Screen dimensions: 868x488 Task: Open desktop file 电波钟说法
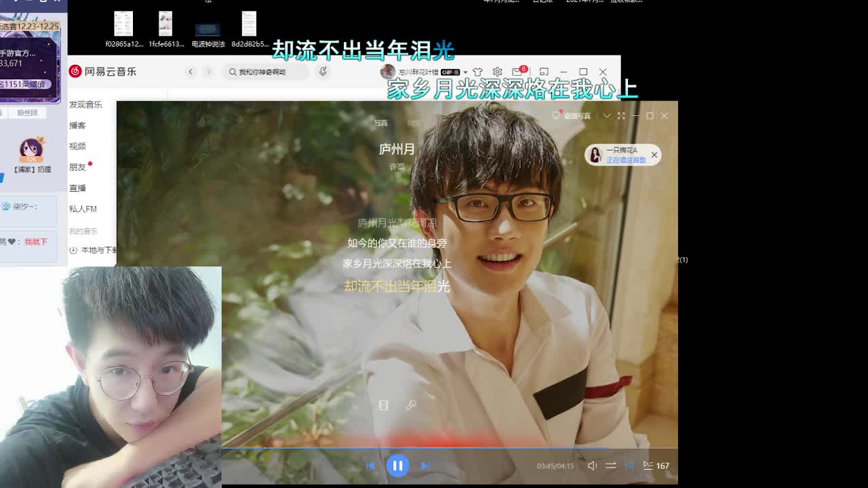click(x=208, y=34)
